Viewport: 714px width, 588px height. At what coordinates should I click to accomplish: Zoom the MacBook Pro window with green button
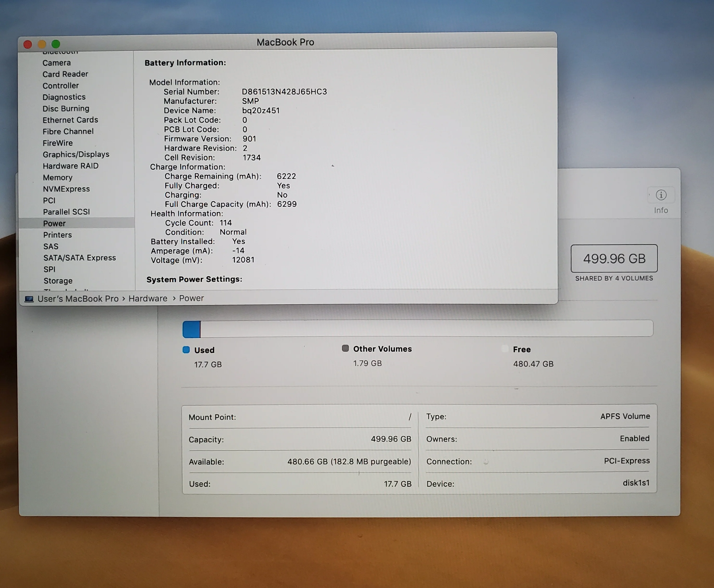tap(56, 44)
